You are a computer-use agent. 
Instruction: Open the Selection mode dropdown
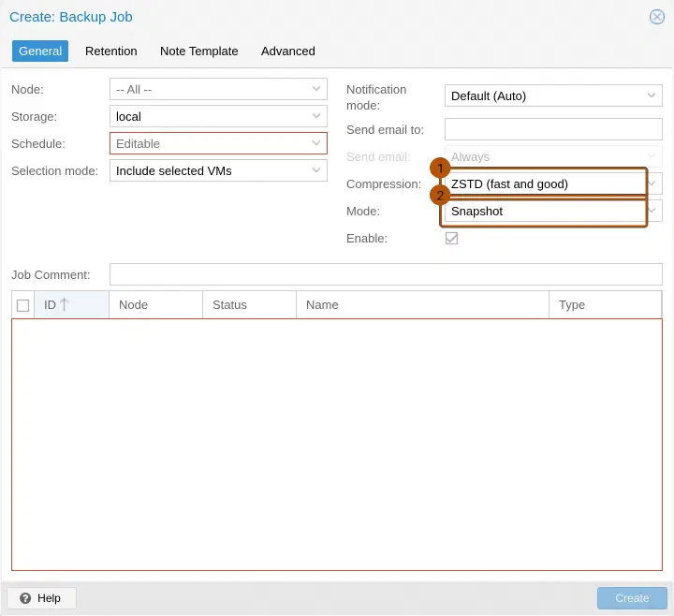(x=218, y=170)
